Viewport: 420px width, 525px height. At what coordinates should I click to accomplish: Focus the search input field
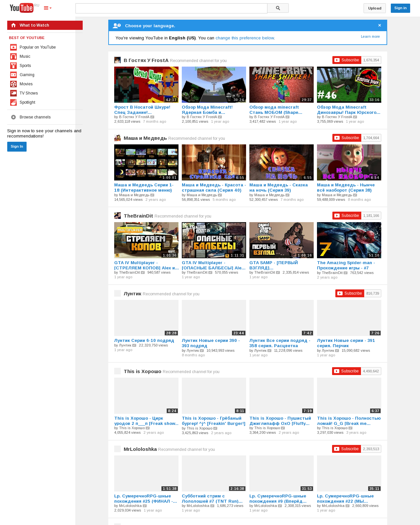171,8
